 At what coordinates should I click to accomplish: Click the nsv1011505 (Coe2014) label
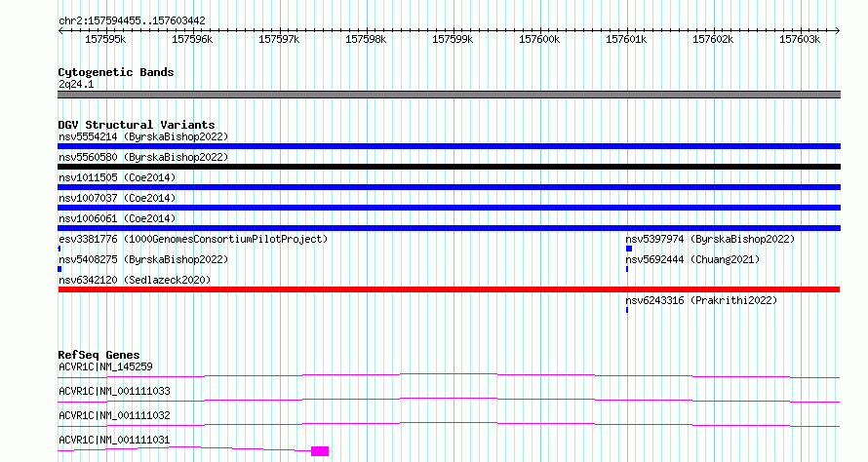coord(117,177)
